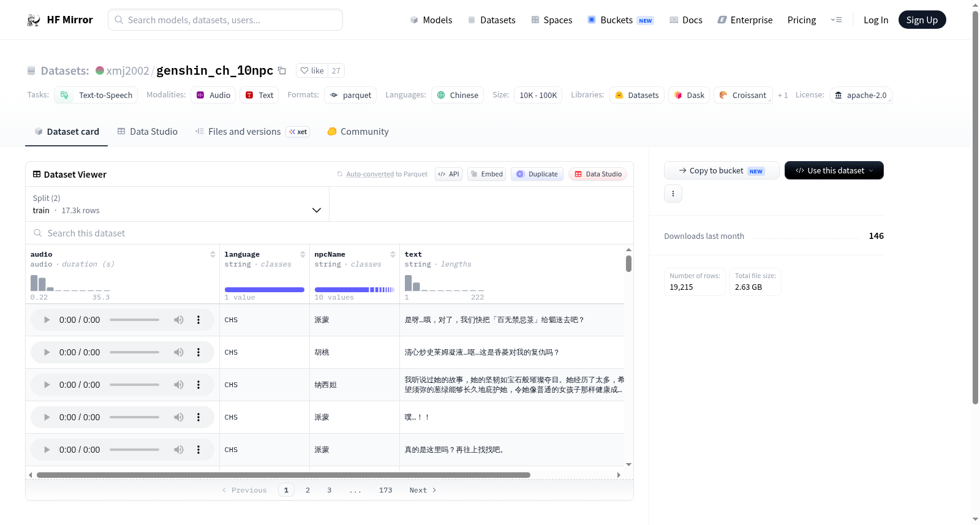
Task: Open audio options menu in the 胡桃 row
Action: pyautogui.click(x=198, y=352)
